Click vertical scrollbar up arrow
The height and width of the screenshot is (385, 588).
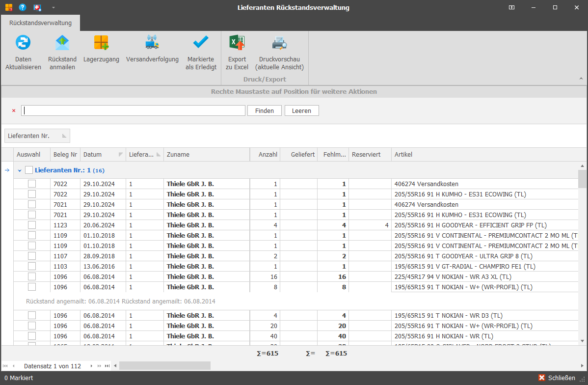[x=582, y=166]
